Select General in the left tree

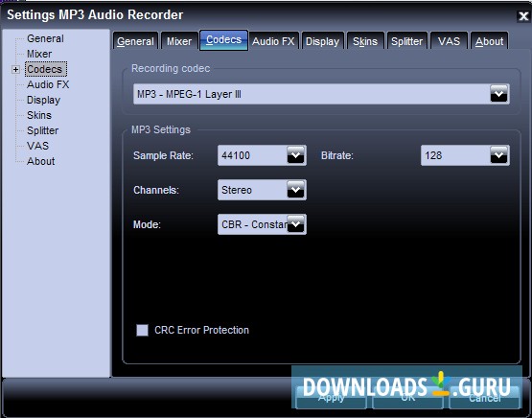pyautogui.click(x=45, y=38)
